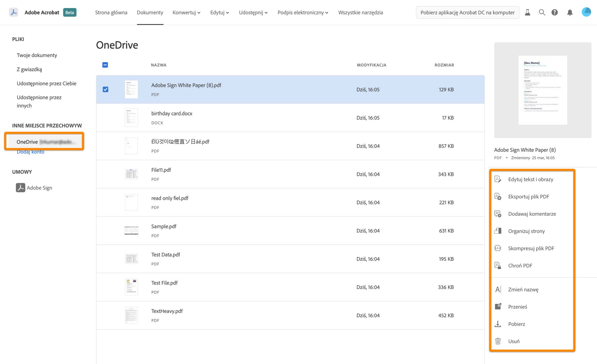Click the Adobe Sign White Paper (8) preview title
This screenshot has height=364, width=597.
[525, 150]
